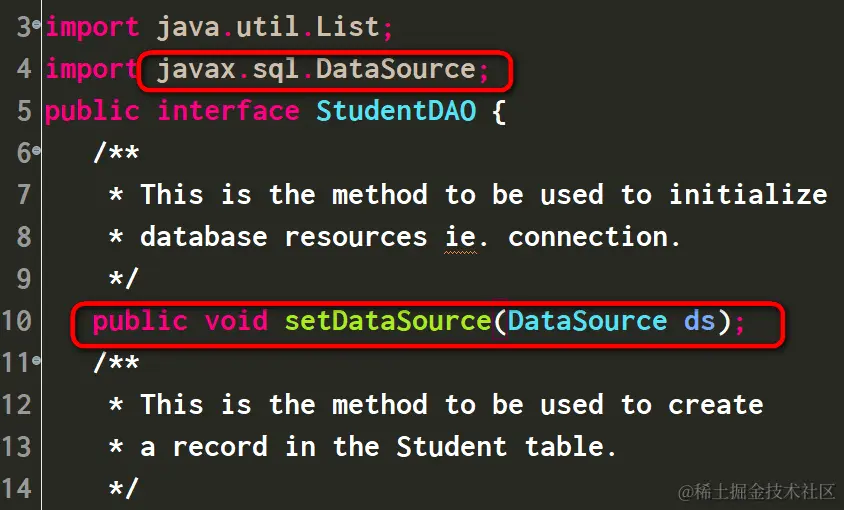The image size is (844, 510).
Task: Click the javax.sql.DataSource import path
Action: click(316, 69)
